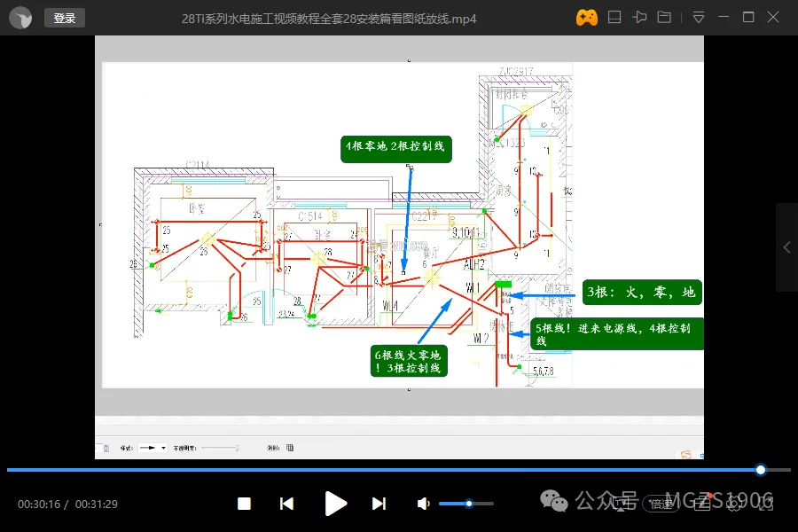Skip to next video
798x532 pixels.
(x=379, y=504)
